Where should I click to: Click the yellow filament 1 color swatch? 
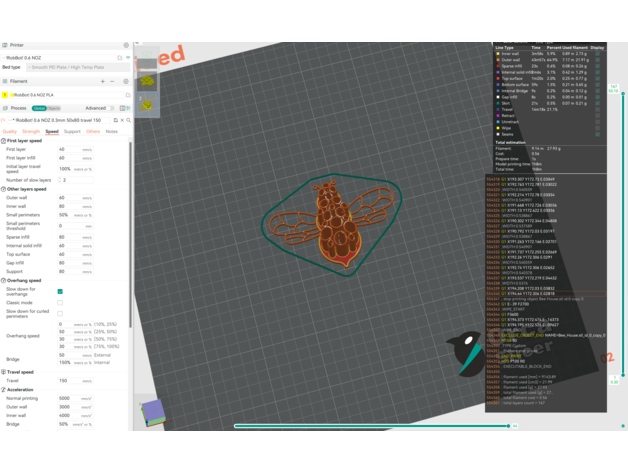[5, 95]
